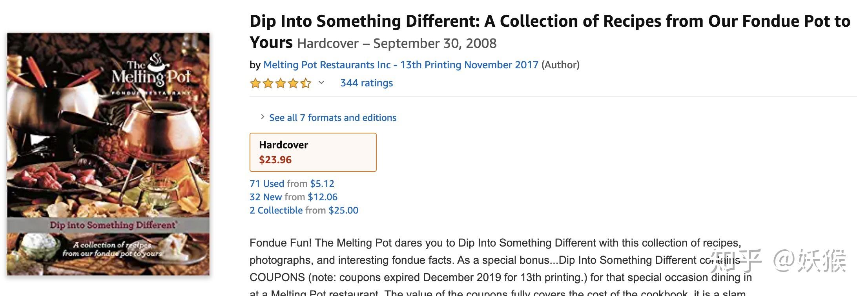Viewport: 868px width, 296px height.
Task: Click the first gold rating star
Action: 255,83
